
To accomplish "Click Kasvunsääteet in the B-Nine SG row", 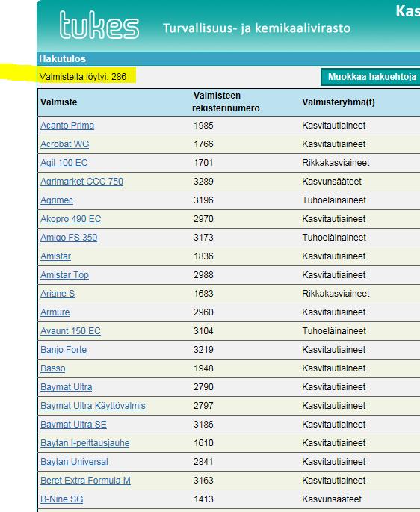I will (332, 499).
